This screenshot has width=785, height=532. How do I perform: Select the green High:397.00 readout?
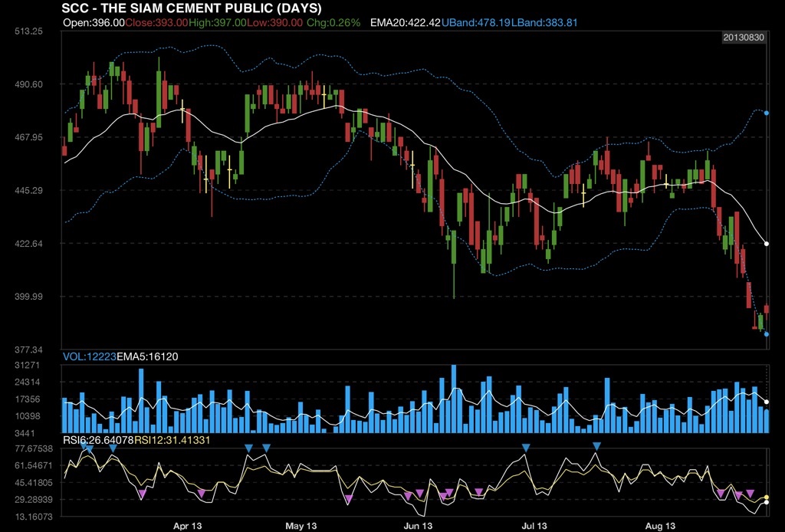[218, 22]
